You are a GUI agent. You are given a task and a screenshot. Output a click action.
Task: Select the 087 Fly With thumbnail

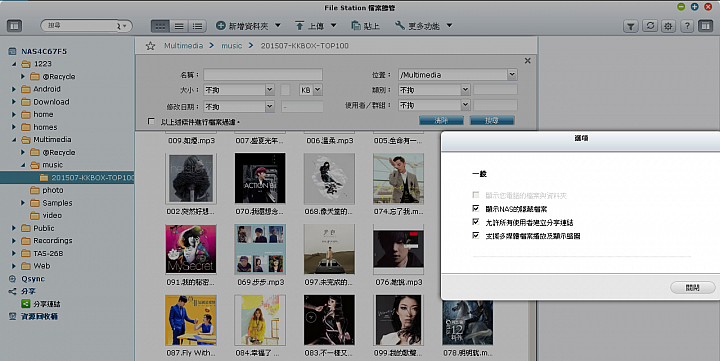pyautogui.click(x=191, y=320)
